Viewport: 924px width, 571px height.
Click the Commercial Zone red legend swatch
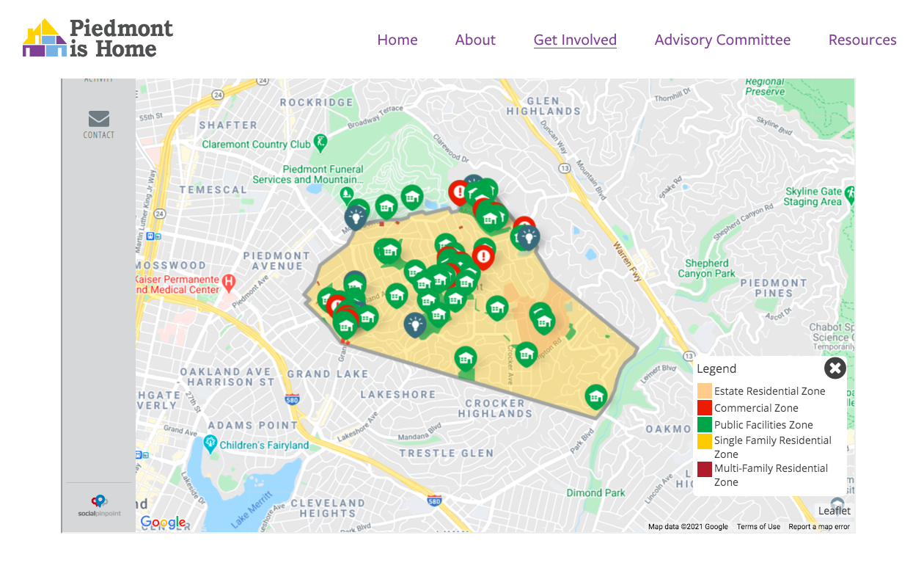tap(704, 408)
